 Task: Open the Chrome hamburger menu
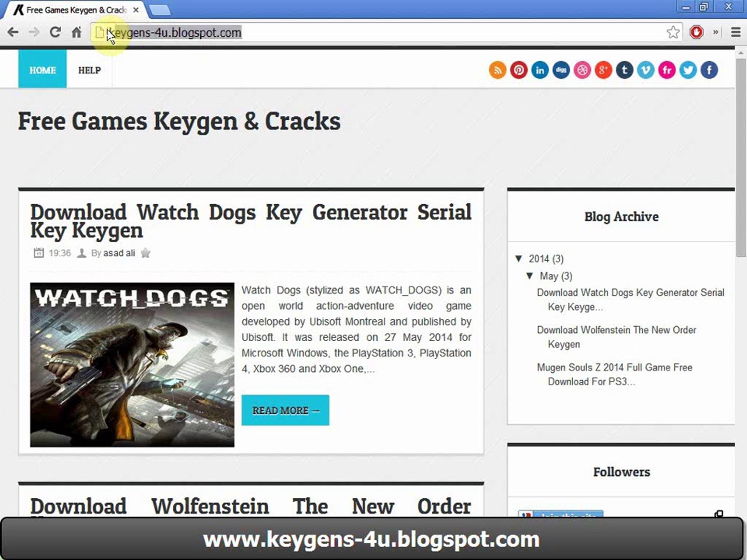[736, 32]
